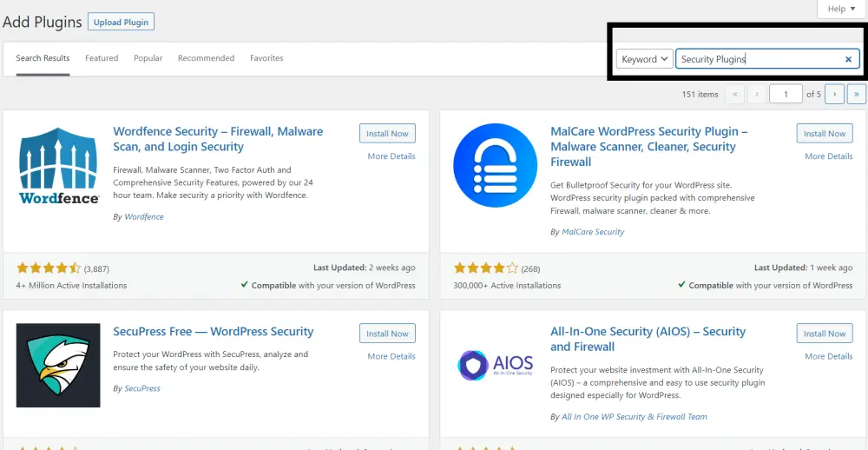Switch to the Search Results tab
Image resolution: width=868 pixels, height=450 pixels.
[43, 58]
